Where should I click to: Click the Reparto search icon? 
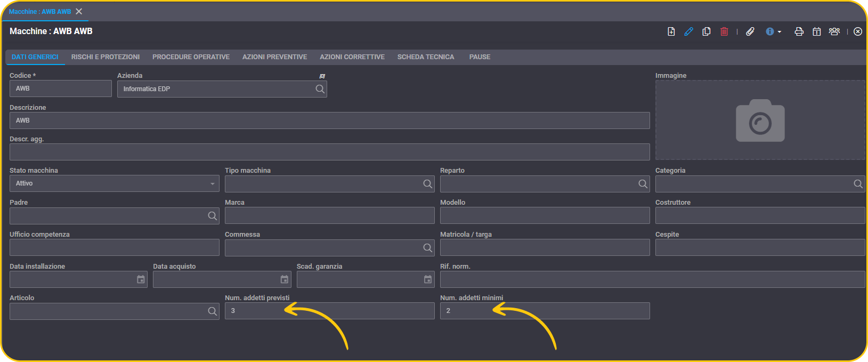click(x=643, y=184)
